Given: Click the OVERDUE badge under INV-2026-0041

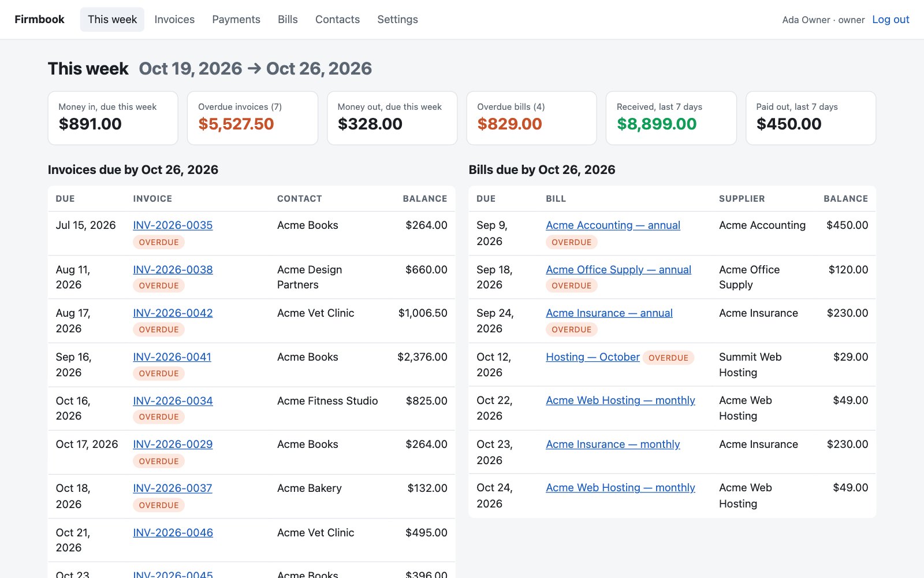Looking at the screenshot, I should pyautogui.click(x=159, y=373).
